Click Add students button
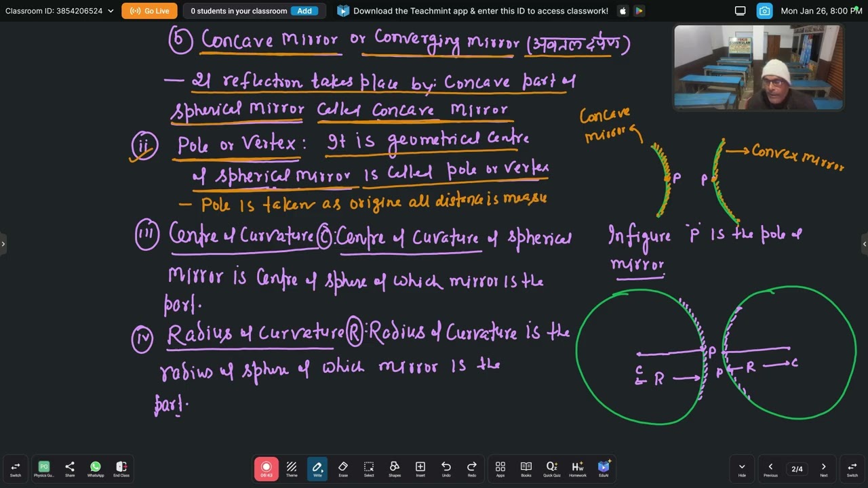The image size is (868, 488). pyautogui.click(x=304, y=11)
